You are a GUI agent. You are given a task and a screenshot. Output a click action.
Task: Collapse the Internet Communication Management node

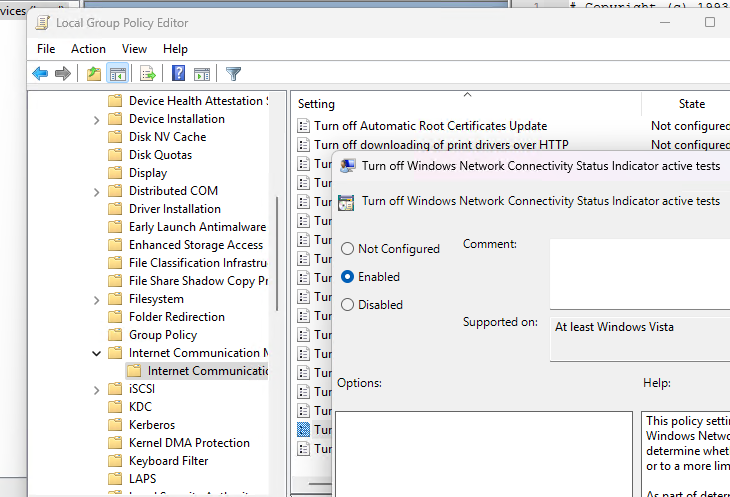click(x=97, y=353)
